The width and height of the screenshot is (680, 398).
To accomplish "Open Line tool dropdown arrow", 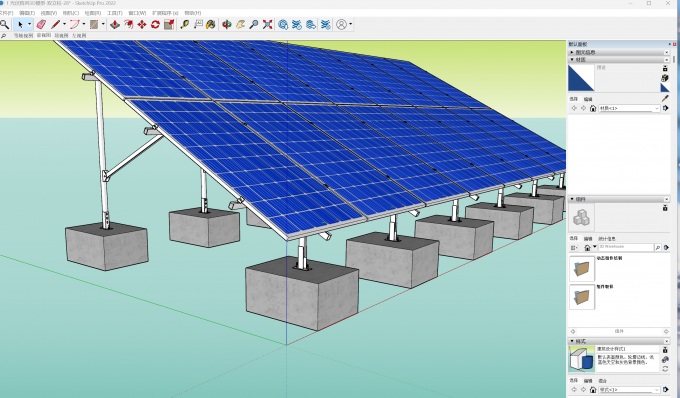I will (x=64, y=25).
